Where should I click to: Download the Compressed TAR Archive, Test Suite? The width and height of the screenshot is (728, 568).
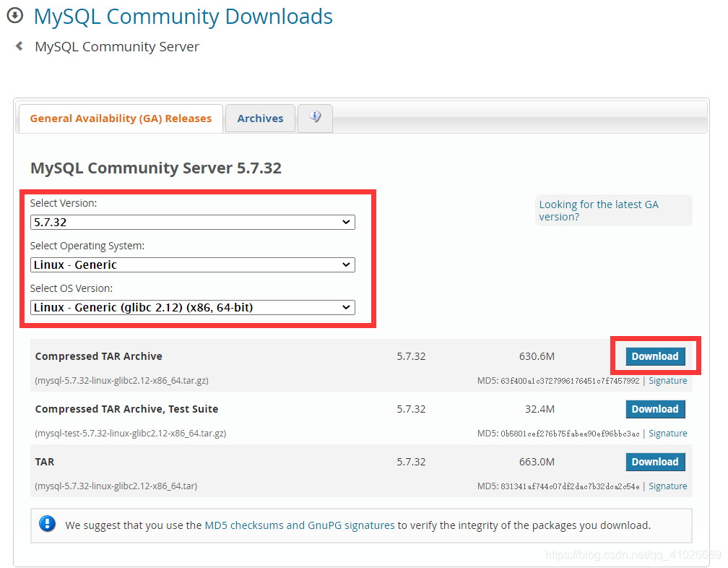(x=655, y=409)
